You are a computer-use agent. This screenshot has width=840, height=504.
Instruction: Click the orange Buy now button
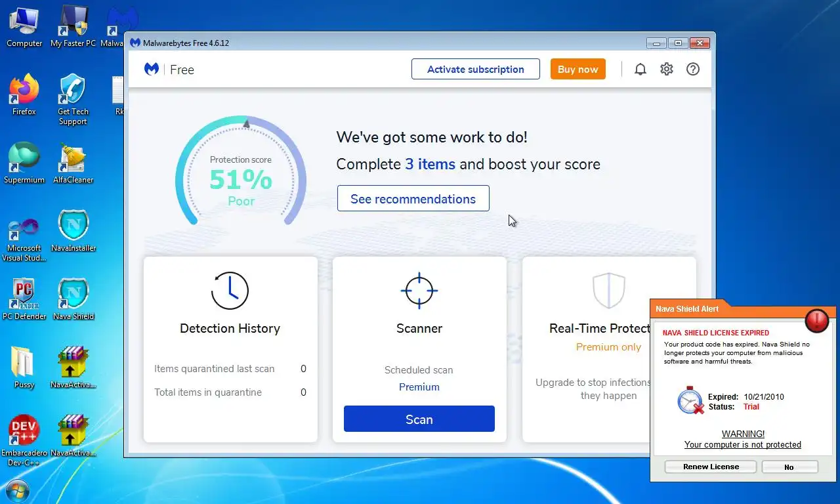[578, 69]
